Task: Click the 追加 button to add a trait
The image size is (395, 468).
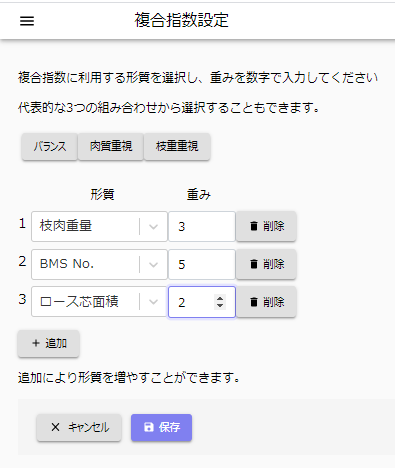Action: pos(48,343)
